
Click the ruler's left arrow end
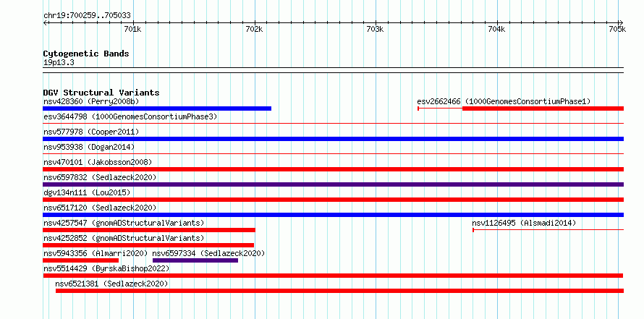click(x=45, y=22)
